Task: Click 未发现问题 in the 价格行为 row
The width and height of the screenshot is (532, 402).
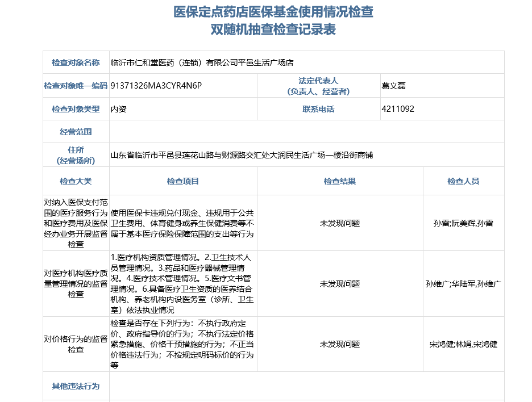Action: (340, 344)
